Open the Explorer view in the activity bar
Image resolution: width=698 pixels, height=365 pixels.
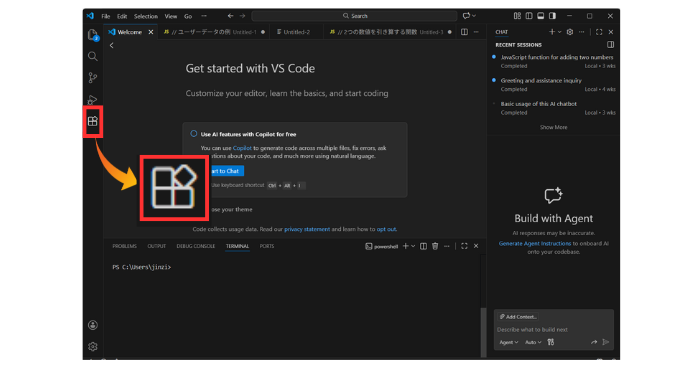tap(93, 35)
